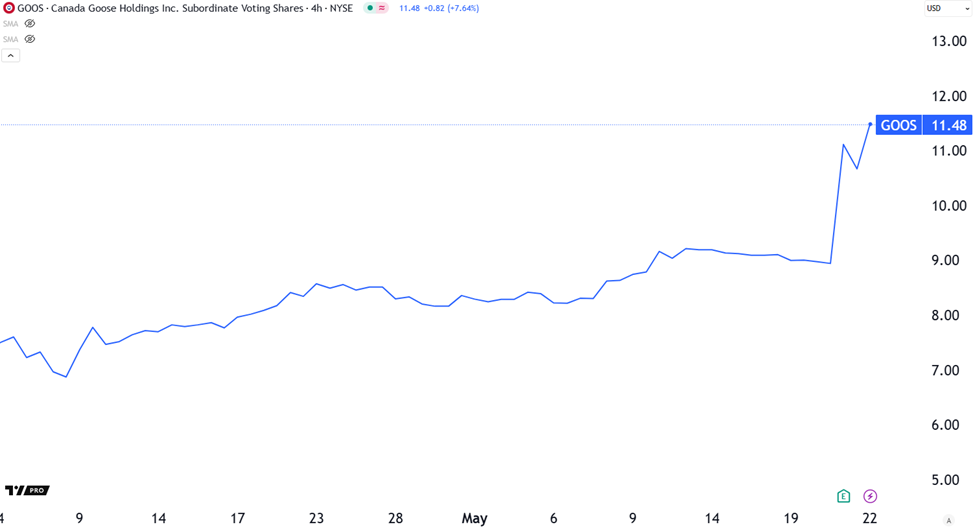This screenshot has width=975, height=529.
Task: Click the 11.48 +0.82 (+7.64%) quote text
Action: tap(439, 8)
